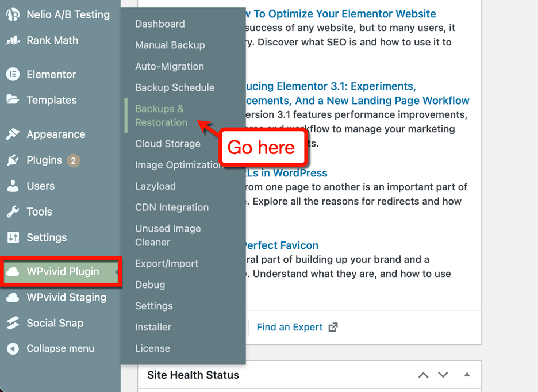Click the Appearance paintbrush icon
The image size is (538, 392).
(x=13, y=134)
